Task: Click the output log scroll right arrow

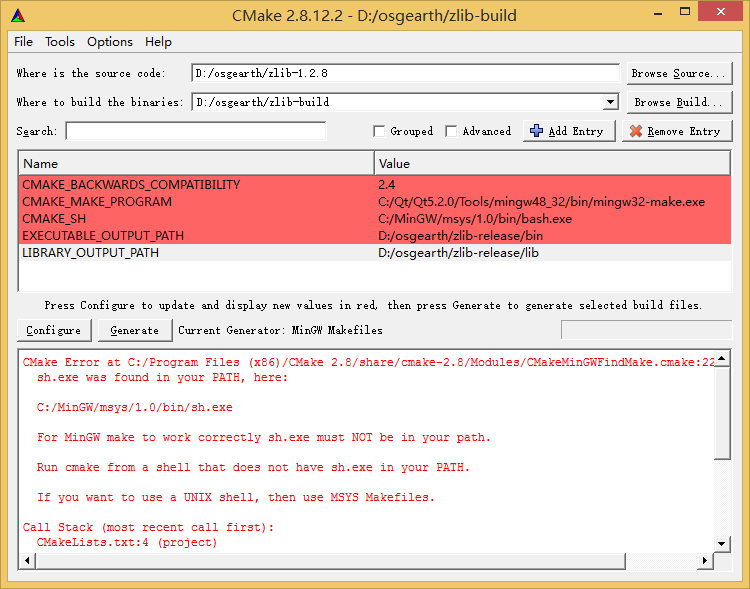Action: (x=705, y=560)
